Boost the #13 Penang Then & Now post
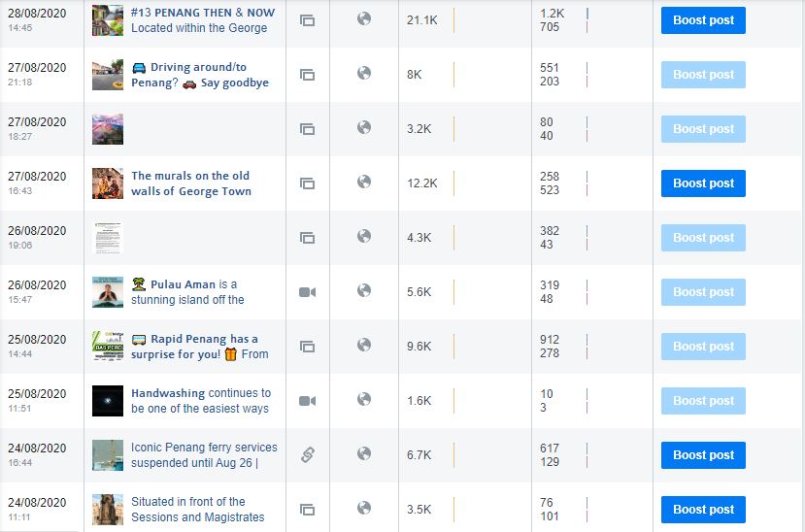The height and width of the screenshot is (532, 805). click(703, 20)
